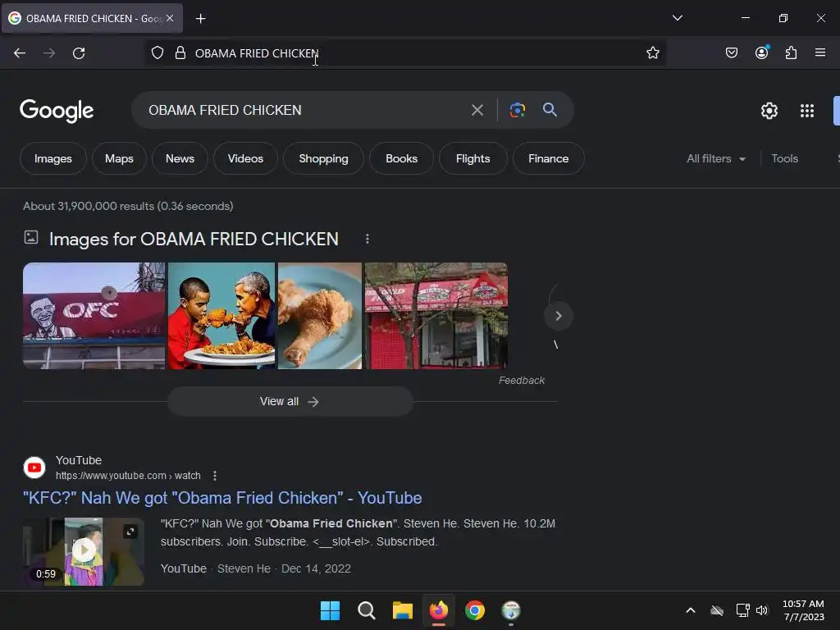Open options for Images section

(367, 239)
